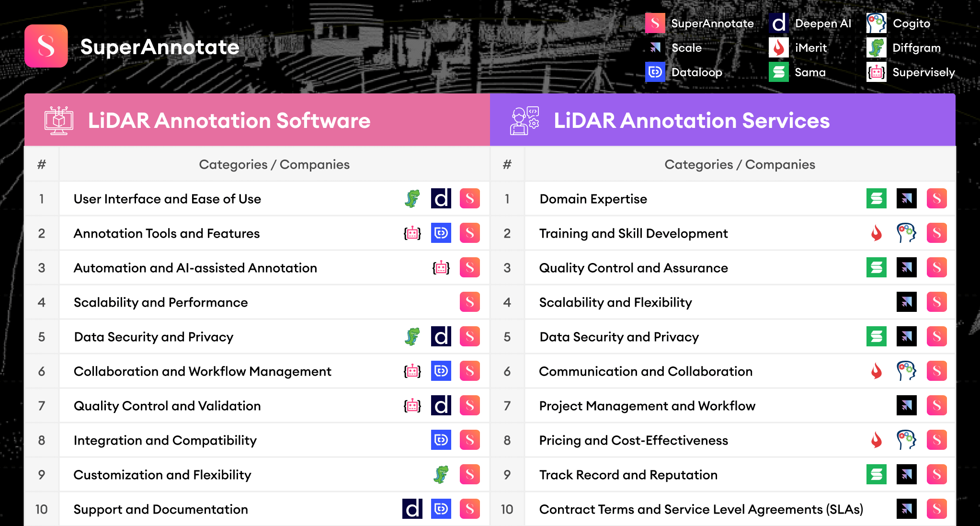Open the LiDAR Annotation Services section
This screenshot has height=526, width=980.
click(x=691, y=121)
